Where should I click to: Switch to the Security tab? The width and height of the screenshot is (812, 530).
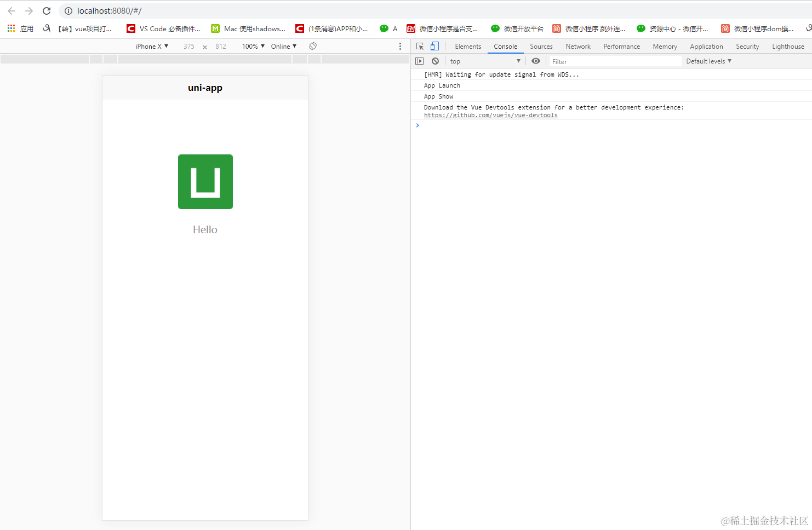pos(747,47)
